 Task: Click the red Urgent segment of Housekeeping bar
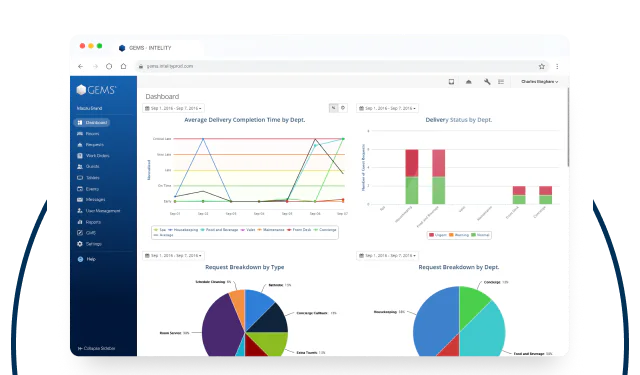411,163
